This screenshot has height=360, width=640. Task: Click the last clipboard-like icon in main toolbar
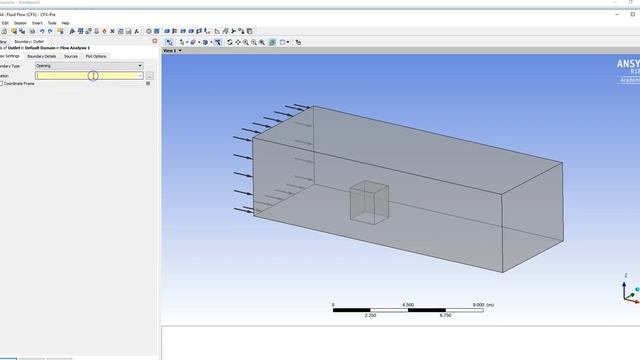pyautogui.click(x=249, y=31)
